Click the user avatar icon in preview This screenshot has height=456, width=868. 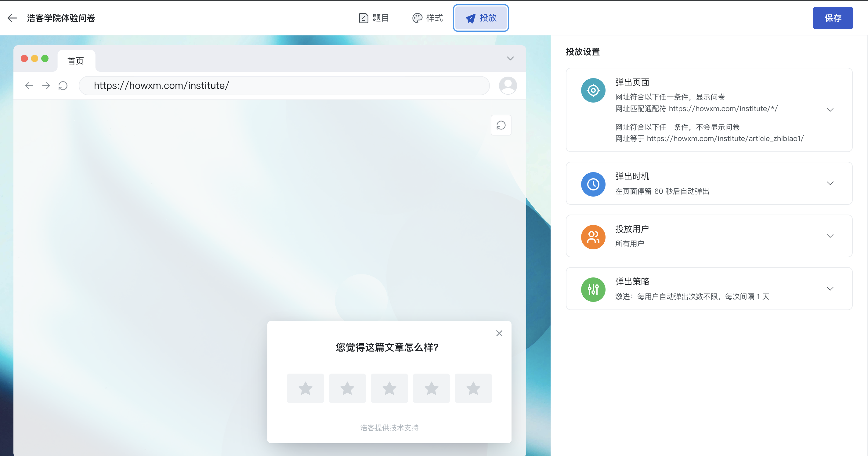click(x=508, y=85)
